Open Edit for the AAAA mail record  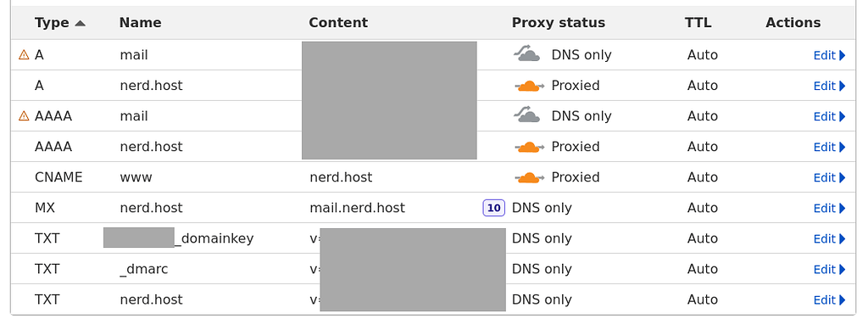coord(829,116)
